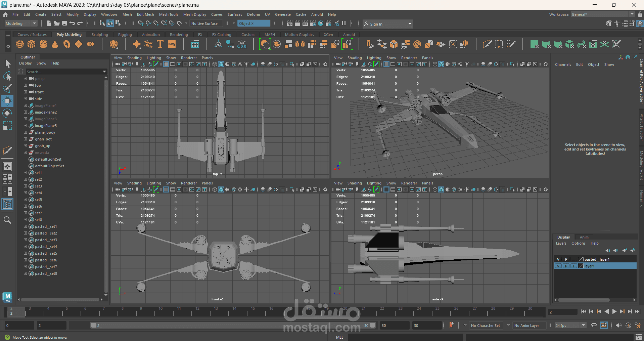Switch to four-view layout in the toolbox
This screenshot has height=341, width=644.
7,179
